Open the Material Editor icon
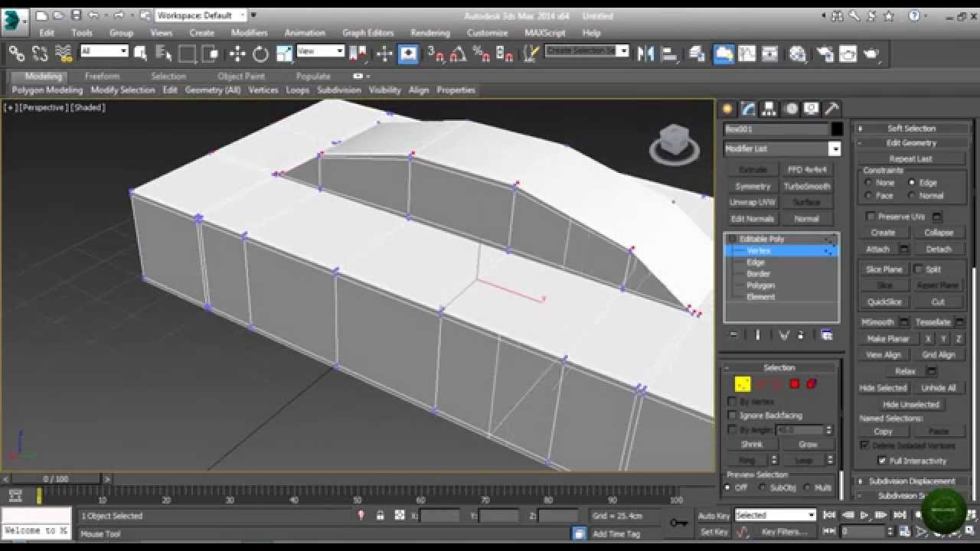This screenshot has width=980, height=551. point(798,54)
